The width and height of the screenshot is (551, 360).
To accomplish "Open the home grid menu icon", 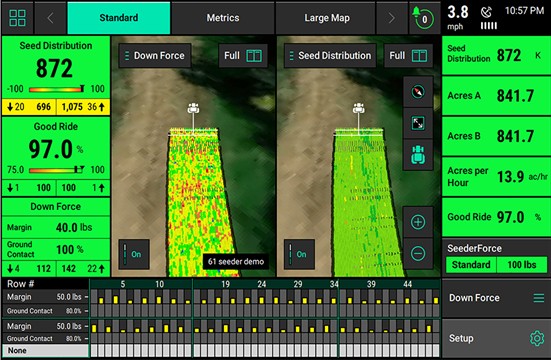I will pyautogui.click(x=17, y=18).
